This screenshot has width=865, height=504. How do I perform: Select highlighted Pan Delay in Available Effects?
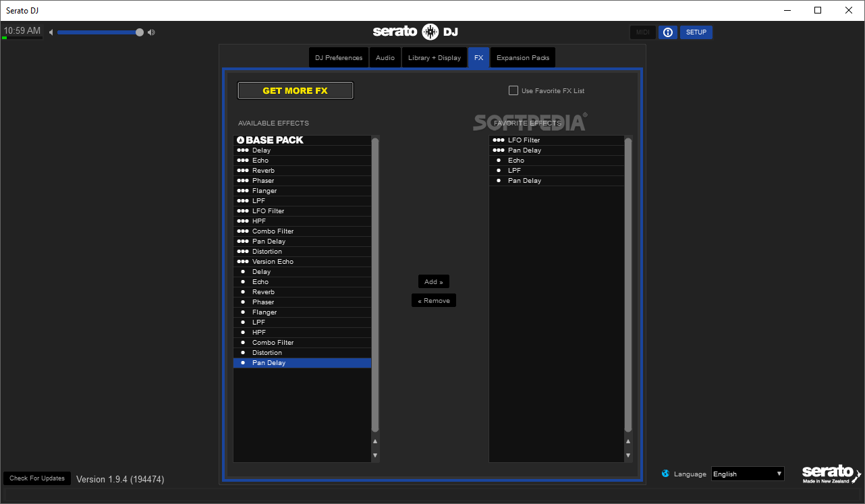coord(302,363)
